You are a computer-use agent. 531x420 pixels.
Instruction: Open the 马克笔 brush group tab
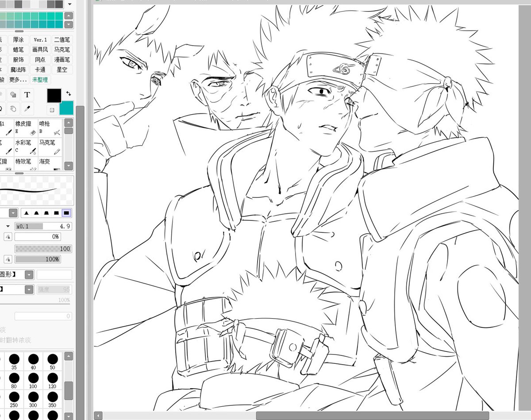[x=62, y=50]
